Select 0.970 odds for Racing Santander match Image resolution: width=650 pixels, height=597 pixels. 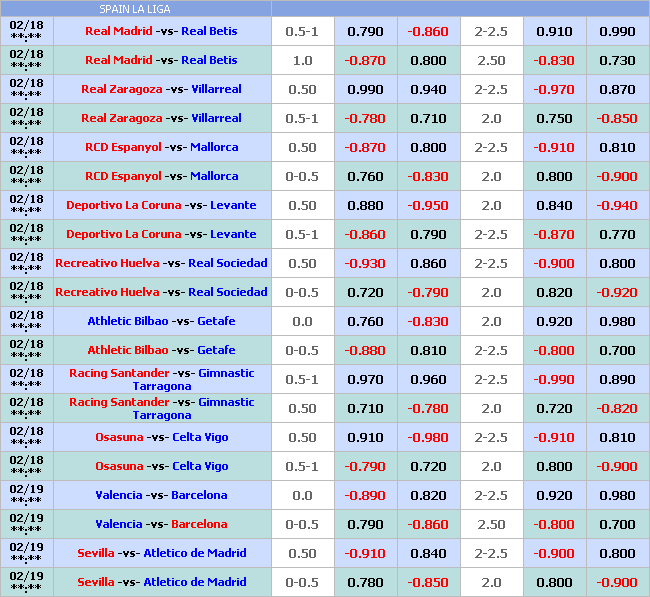click(365, 379)
